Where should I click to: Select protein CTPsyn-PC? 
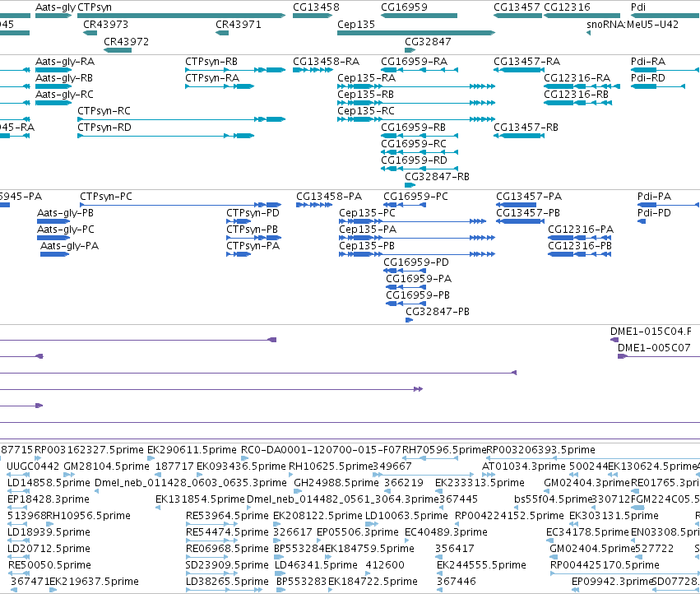click(180, 205)
